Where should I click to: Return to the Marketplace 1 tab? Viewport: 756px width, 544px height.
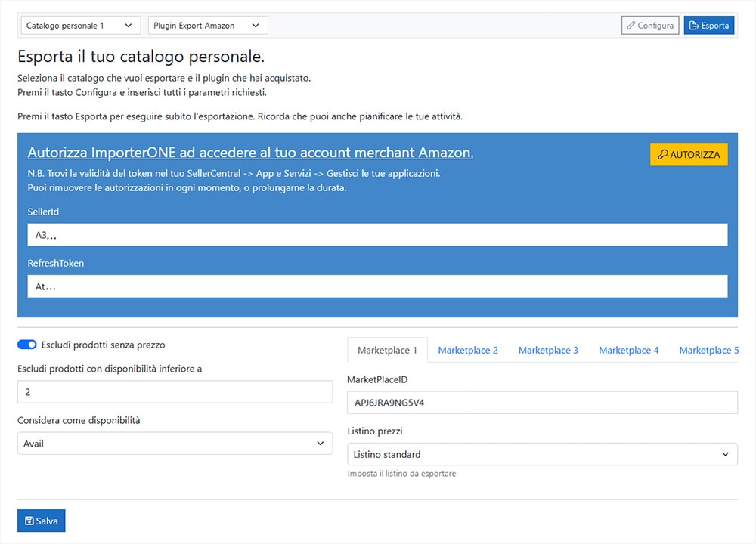point(386,350)
